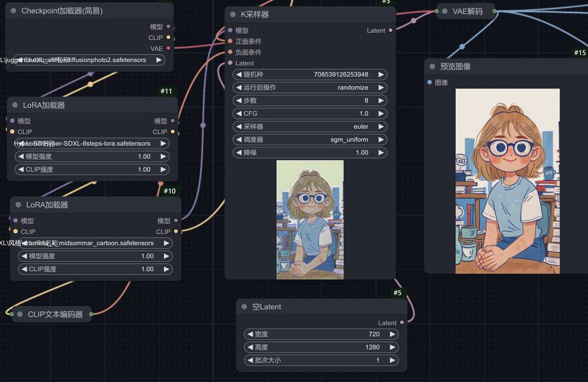Toggle collapse dot on LoRA加载器 node #11

coord(15,105)
